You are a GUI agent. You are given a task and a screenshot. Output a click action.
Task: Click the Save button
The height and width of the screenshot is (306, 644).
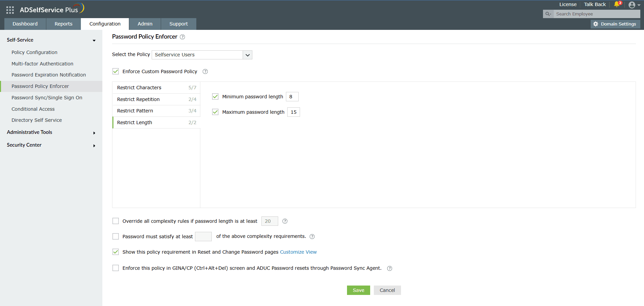click(358, 290)
